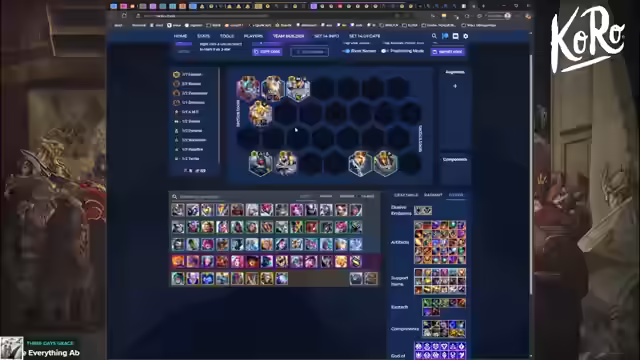Image resolution: width=640 pixels, height=360 pixels.
Task: Open the HOME menu in navigation
Action: pyautogui.click(x=180, y=36)
